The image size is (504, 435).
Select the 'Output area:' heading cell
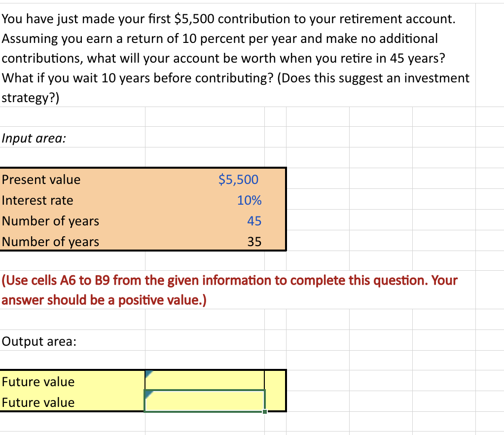point(72,341)
